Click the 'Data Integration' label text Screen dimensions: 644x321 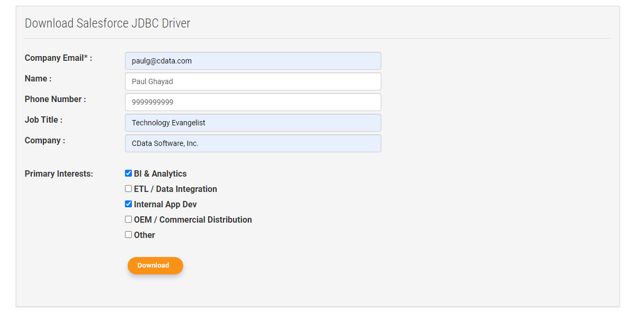(x=186, y=189)
